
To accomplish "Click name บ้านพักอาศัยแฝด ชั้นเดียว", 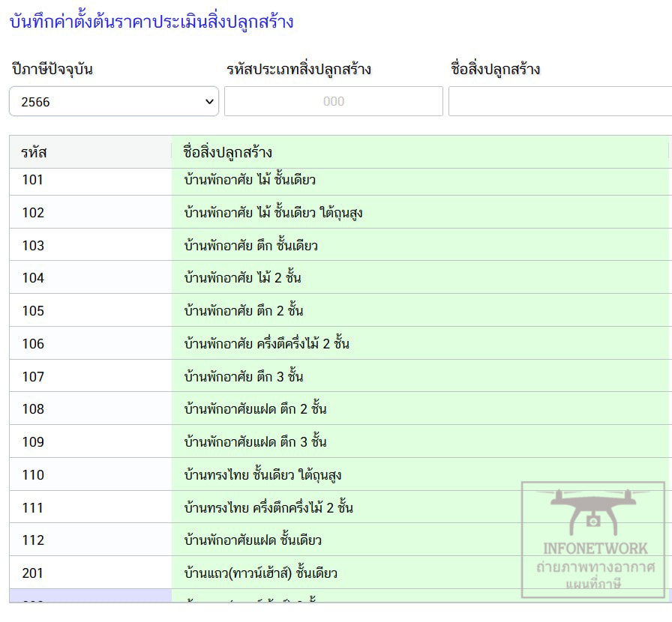I will point(253,540).
